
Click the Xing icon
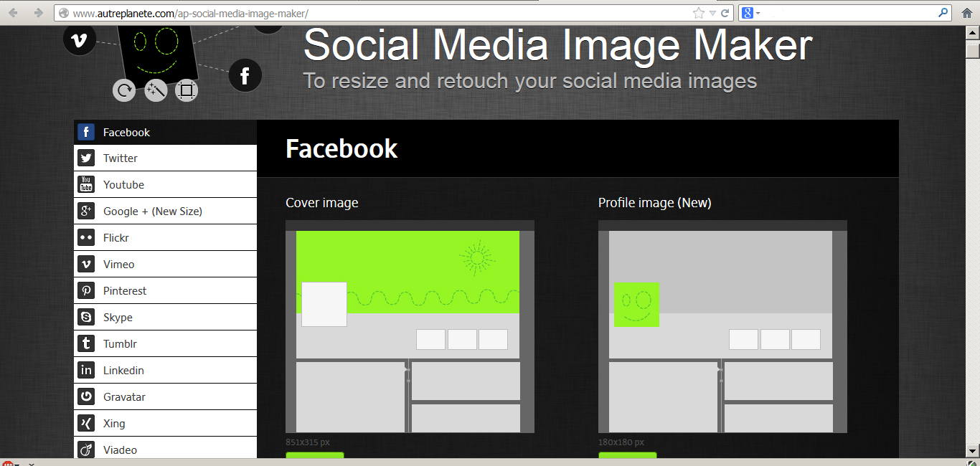[86, 424]
